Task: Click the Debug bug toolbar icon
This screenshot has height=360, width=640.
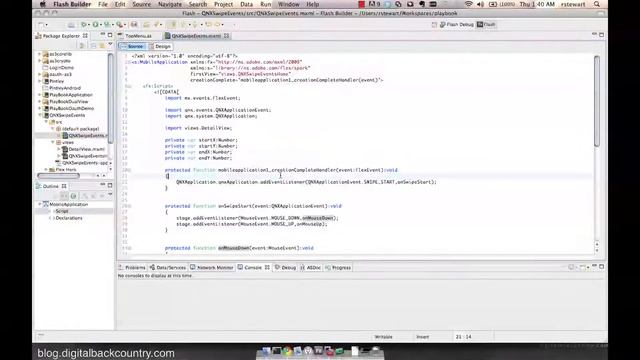Action: pos(84,25)
